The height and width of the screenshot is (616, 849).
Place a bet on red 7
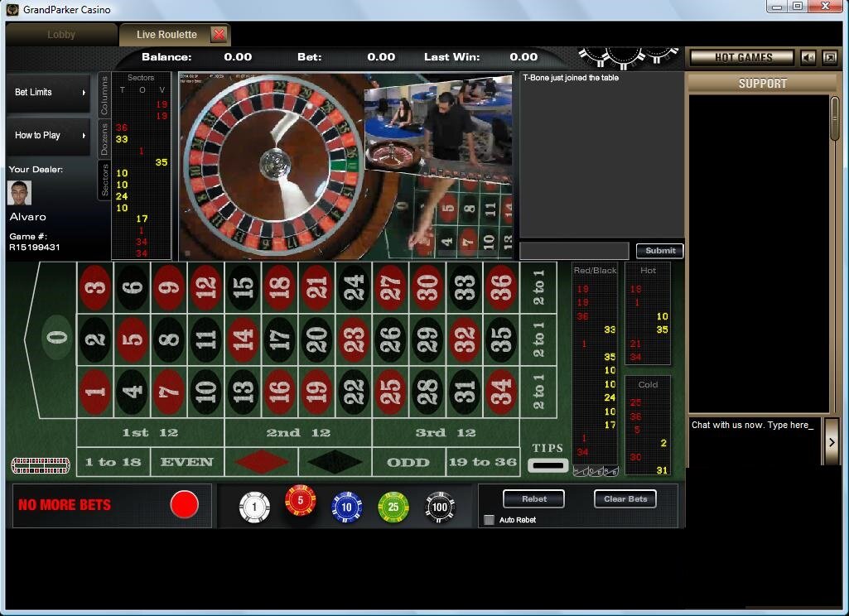169,392
